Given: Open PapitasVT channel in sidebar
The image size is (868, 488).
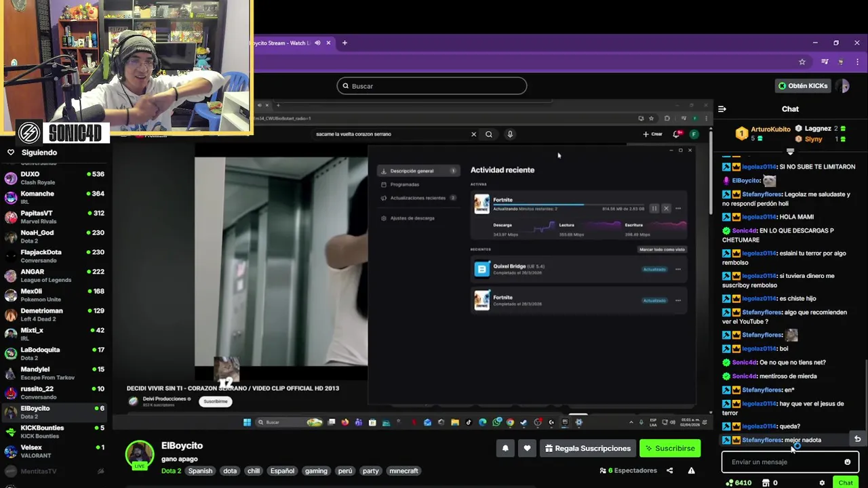Looking at the screenshot, I should 54,217.
